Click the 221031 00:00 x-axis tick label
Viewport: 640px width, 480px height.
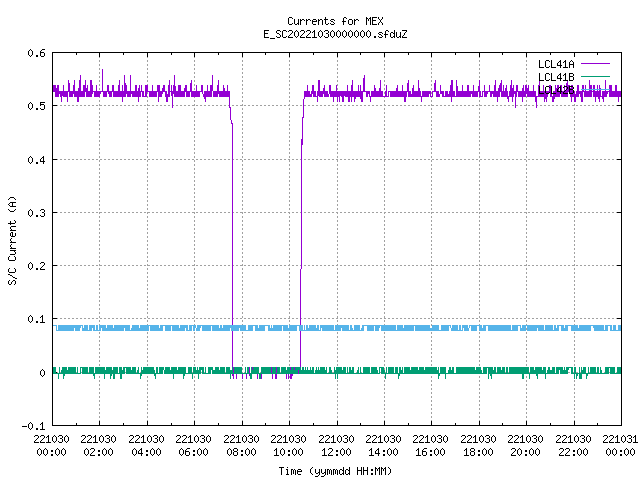[x=620, y=445]
